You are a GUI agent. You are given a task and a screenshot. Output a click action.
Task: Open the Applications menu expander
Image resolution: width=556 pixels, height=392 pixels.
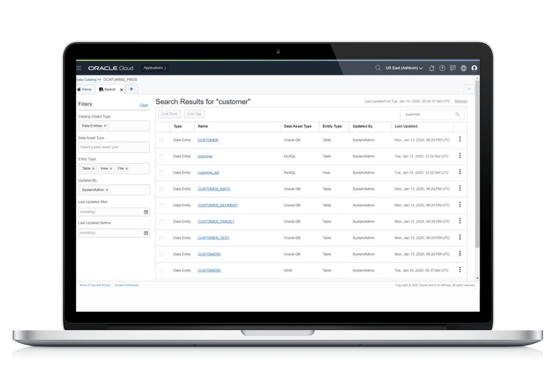click(155, 68)
